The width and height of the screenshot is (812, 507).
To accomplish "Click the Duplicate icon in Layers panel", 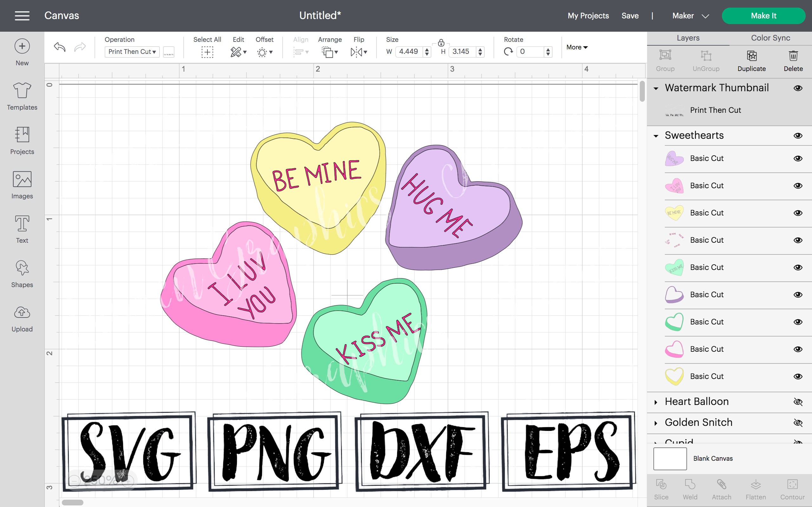I will pyautogui.click(x=751, y=56).
